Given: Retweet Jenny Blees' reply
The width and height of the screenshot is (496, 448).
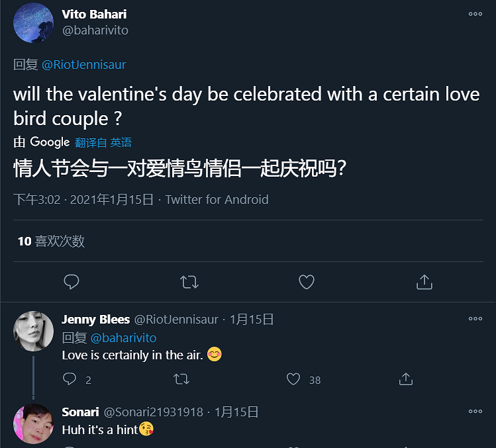Looking at the screenshot, I should [181, 379].
